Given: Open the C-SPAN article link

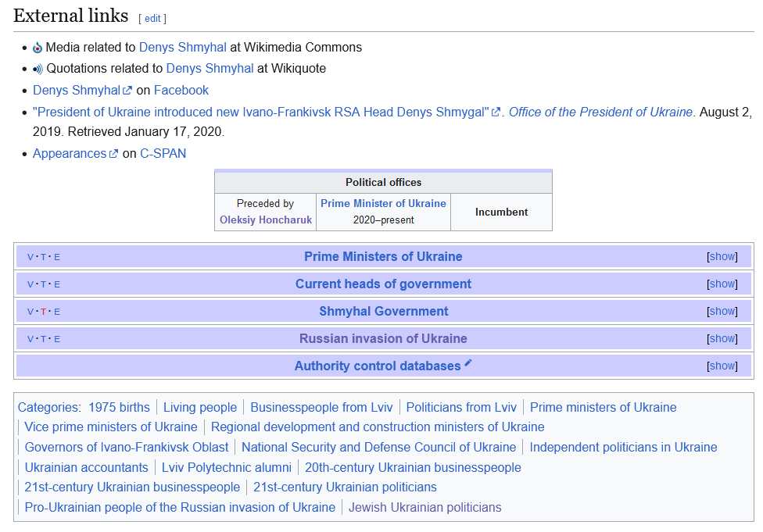Looking at the screenshot, I should point(163,153).
